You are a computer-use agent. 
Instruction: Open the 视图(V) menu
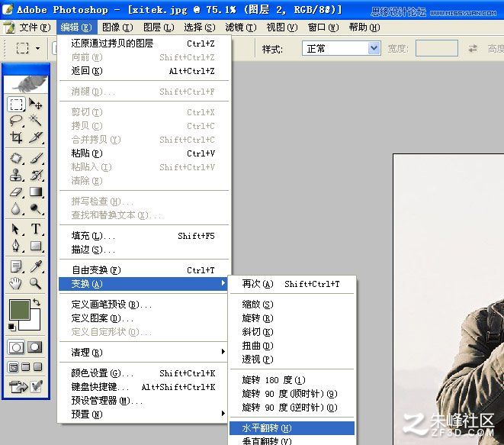coord(282,27)
